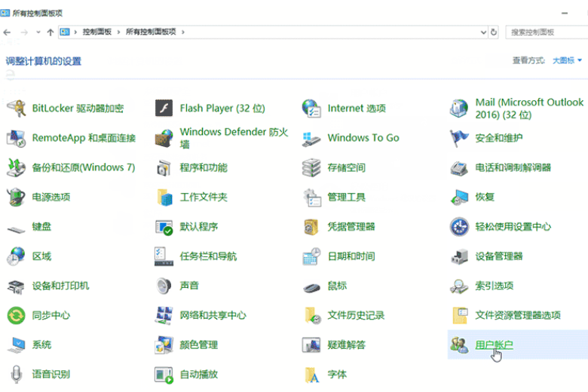Click the 管理工具 icon

[x=311, y=198]
